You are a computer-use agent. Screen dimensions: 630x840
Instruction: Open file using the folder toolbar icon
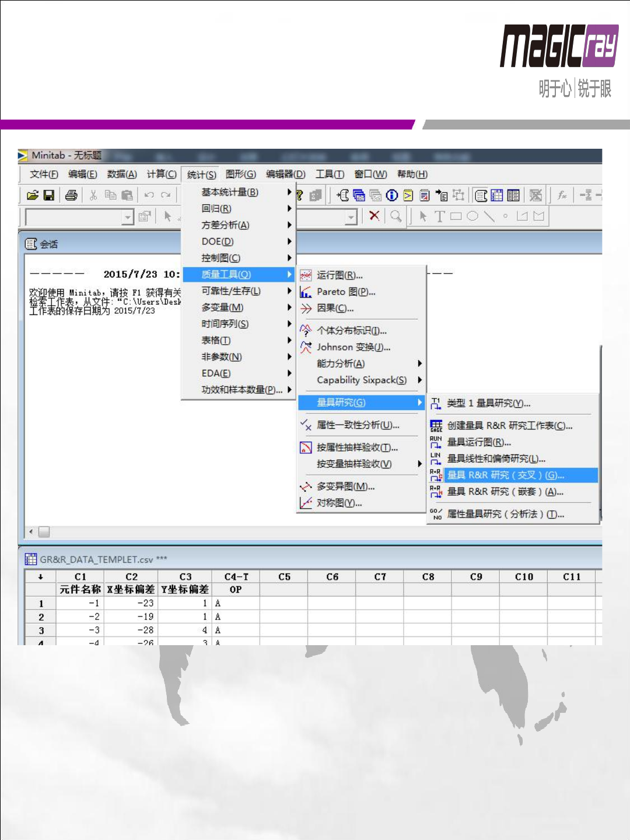coord(33,195)
